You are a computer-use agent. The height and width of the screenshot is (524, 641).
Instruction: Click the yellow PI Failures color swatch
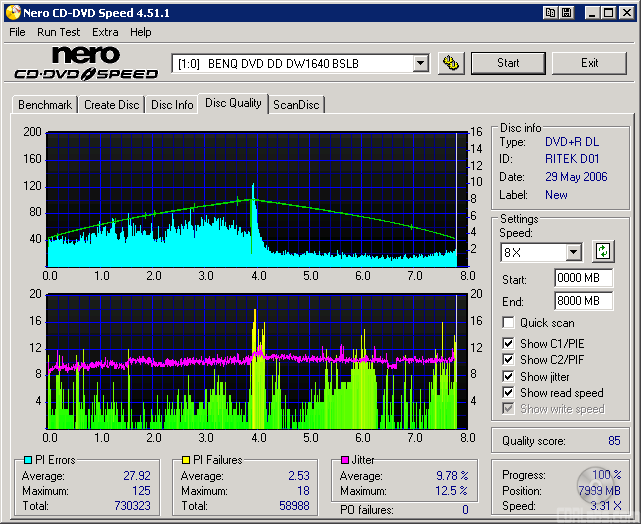186,460
